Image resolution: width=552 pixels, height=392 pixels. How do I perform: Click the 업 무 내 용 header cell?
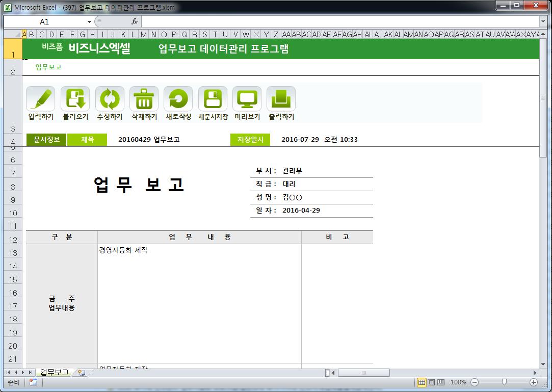pos(199,237)
